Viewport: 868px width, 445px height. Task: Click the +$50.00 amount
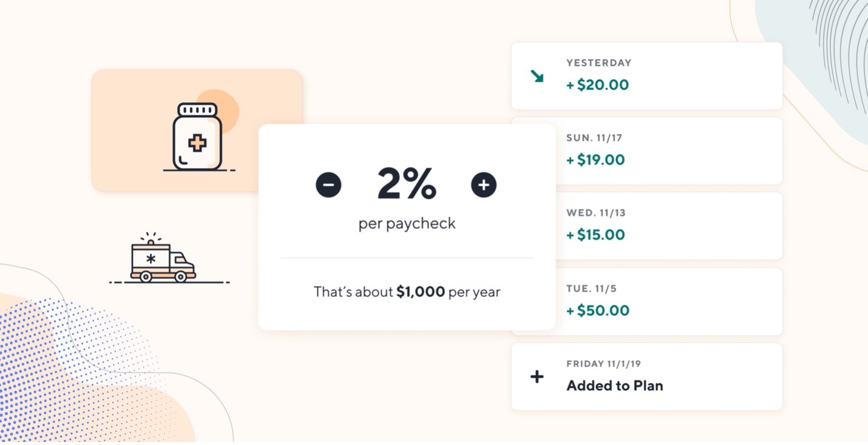598,311
